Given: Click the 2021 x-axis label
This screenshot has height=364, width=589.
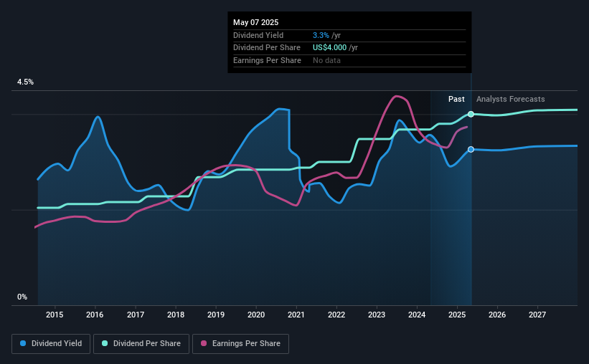Looking at the screenshot, I should (296, 315).
